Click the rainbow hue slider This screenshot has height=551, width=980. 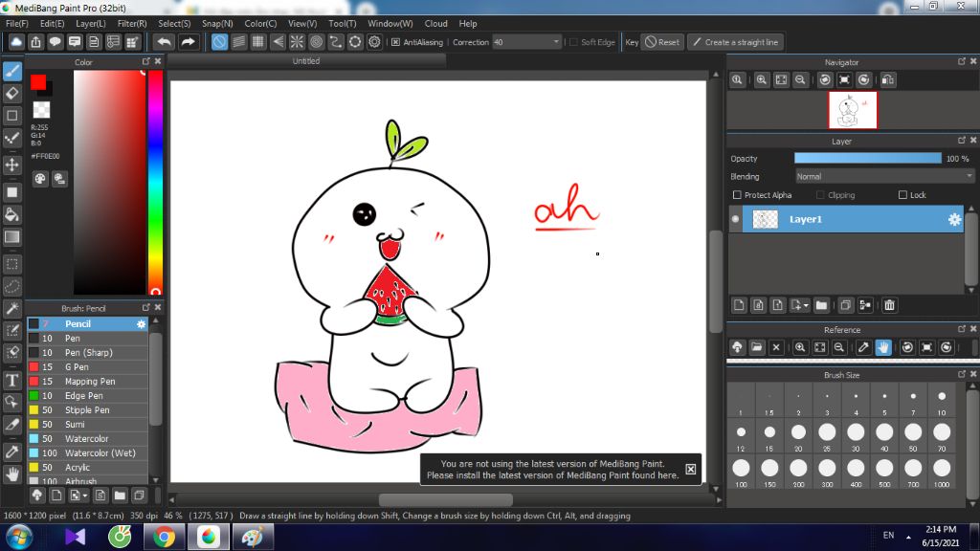(155, 182)
